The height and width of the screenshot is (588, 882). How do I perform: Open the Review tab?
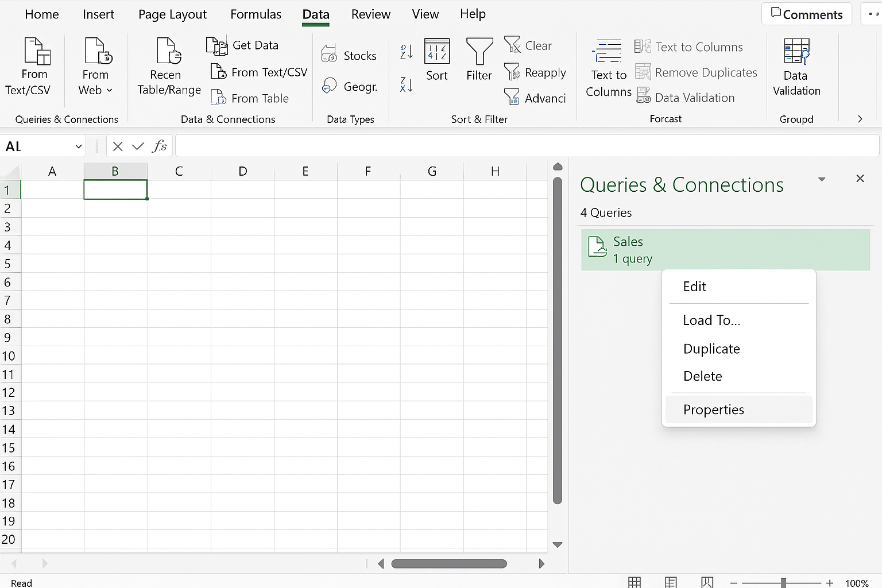point(371,14)
